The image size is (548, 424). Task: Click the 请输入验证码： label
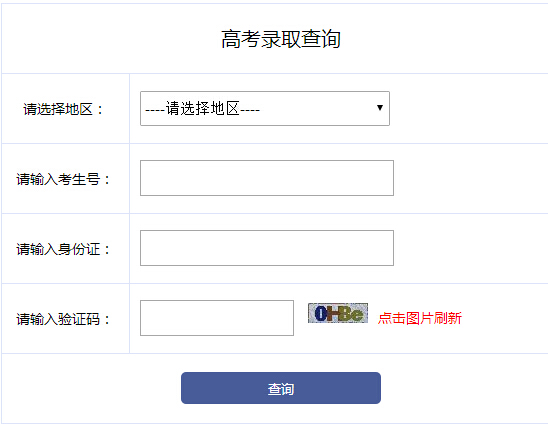pos(63,319)
